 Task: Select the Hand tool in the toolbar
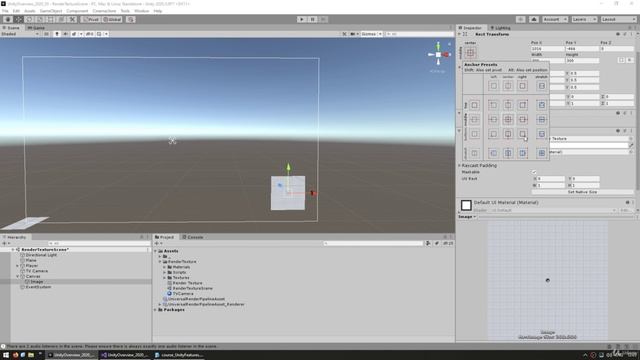click(x=7, y=19)
